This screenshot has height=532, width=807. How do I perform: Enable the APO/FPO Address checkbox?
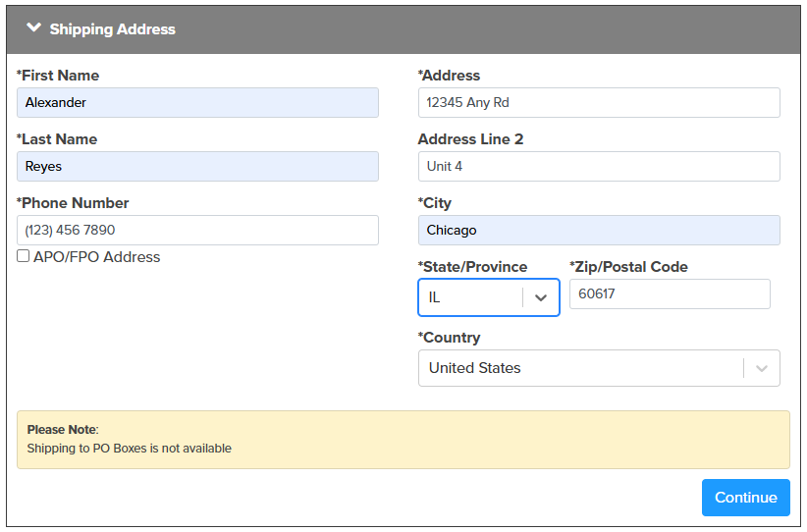pyautogui.click(x=24, y=256)
